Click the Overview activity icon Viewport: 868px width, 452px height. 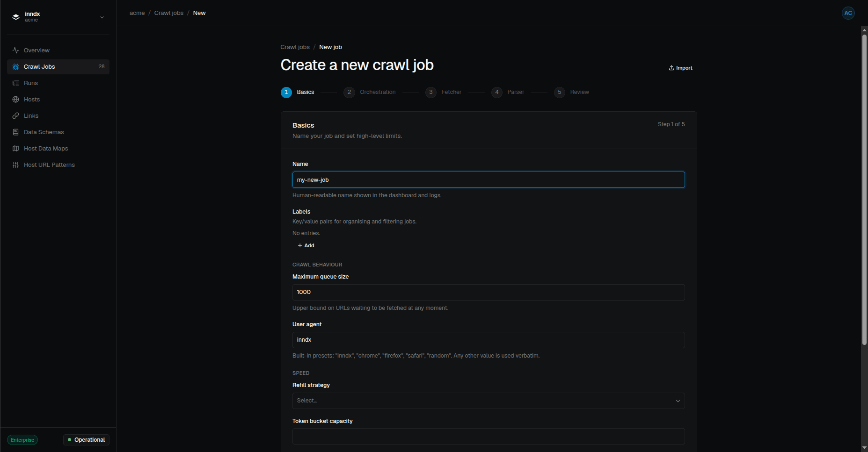15,50
